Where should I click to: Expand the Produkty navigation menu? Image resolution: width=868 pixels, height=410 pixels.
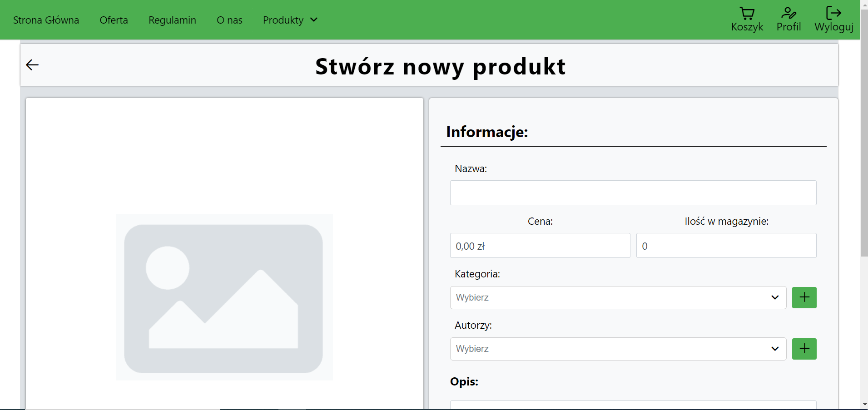click(283, 20)
